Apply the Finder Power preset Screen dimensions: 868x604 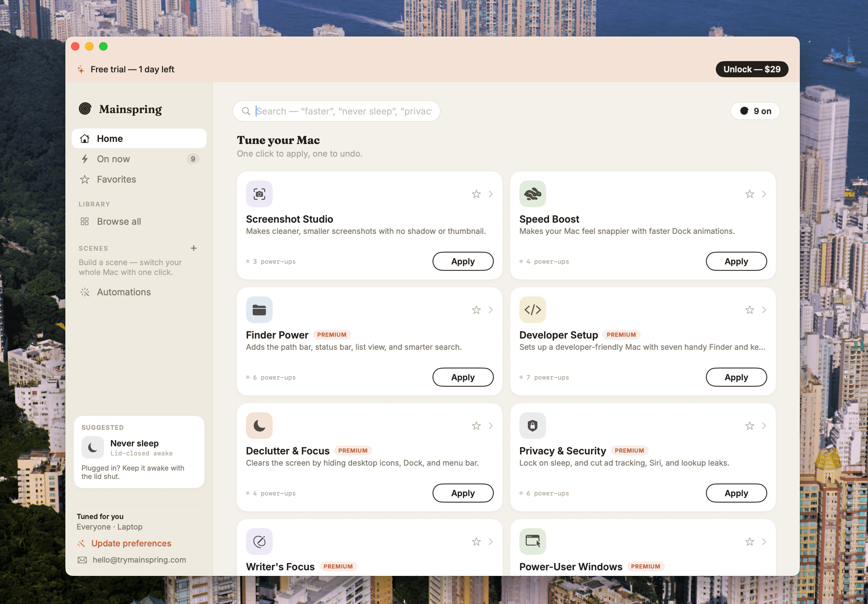[463, 377]
